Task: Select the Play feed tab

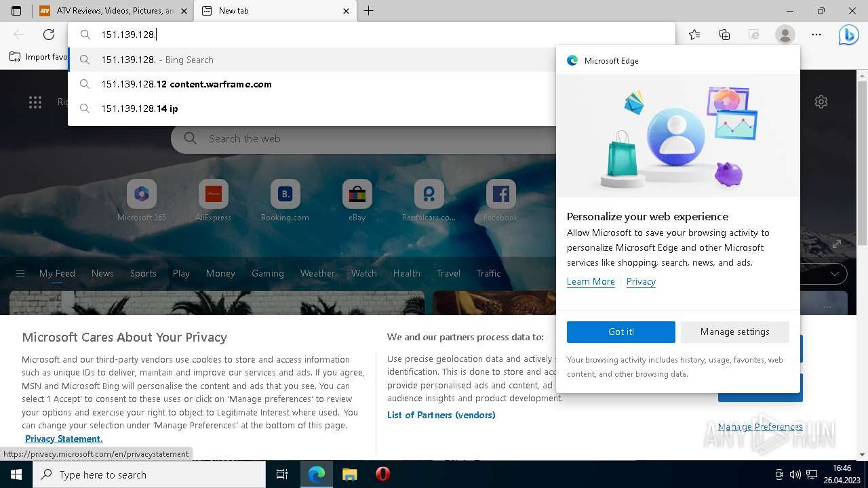Action: point(181,273)
